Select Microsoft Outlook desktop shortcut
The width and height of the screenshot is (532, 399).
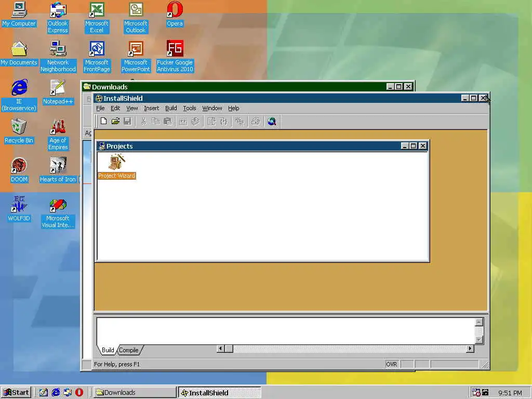point(136,18)
